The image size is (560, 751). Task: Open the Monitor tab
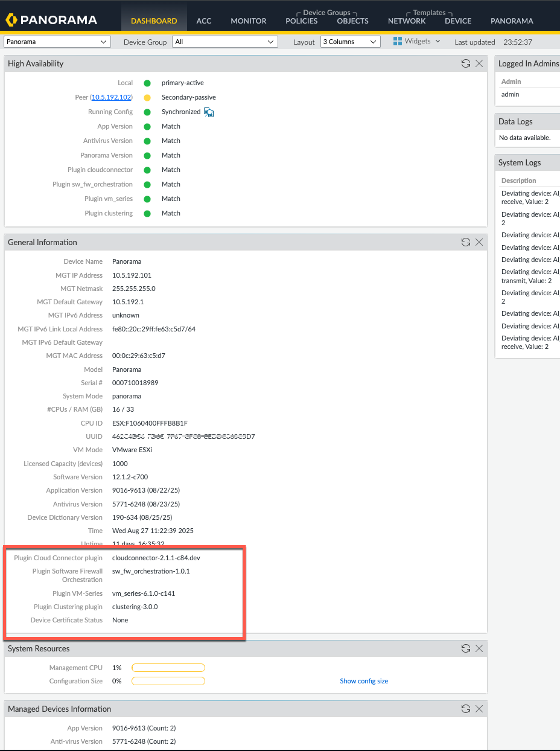(x=249, y=21)
